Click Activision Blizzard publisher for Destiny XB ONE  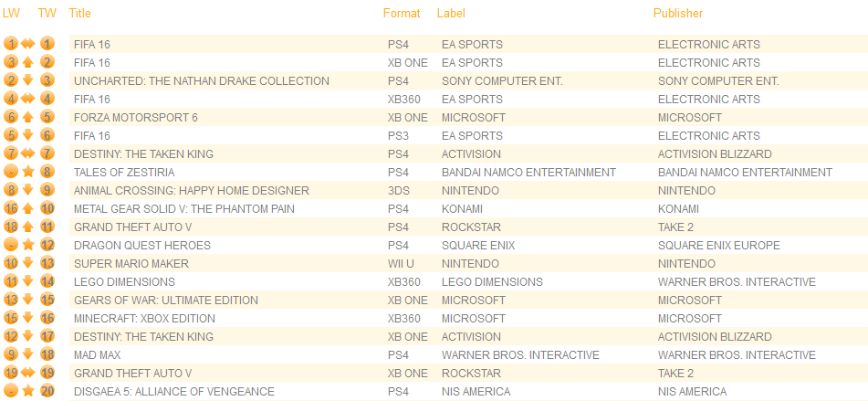715,337
